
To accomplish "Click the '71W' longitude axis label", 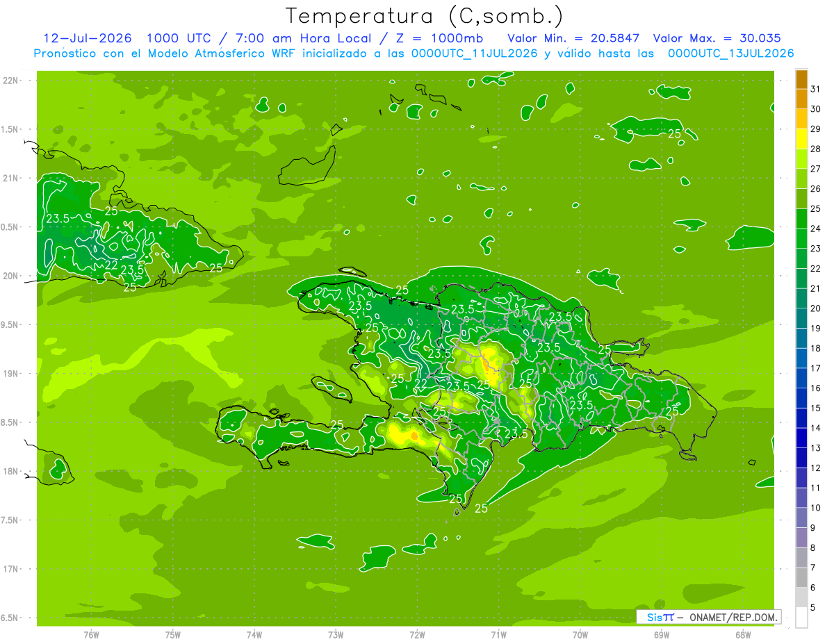I will click(x=498, y=635).
